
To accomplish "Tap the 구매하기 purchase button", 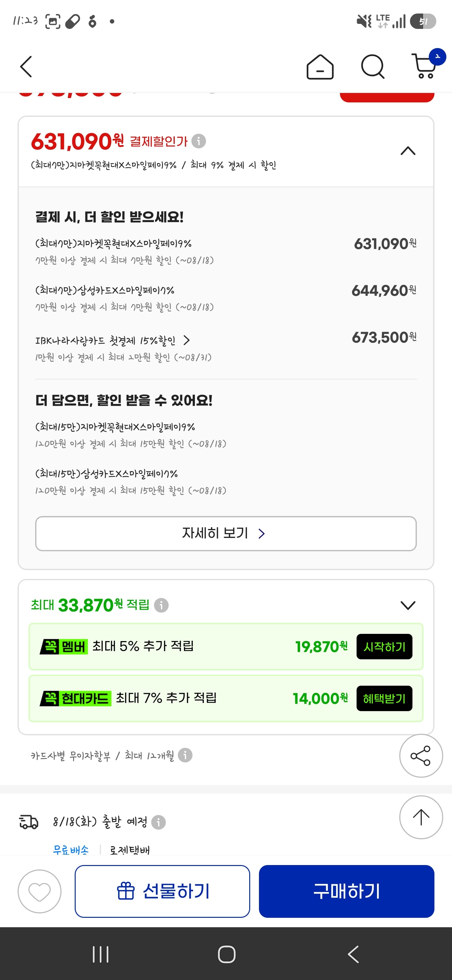I will point(347,891).
